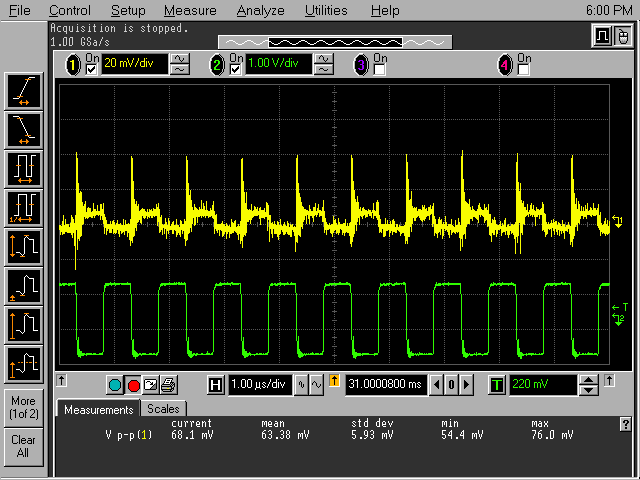Toggle channel 1 On checkbox
640x480 pixels.
92,69
